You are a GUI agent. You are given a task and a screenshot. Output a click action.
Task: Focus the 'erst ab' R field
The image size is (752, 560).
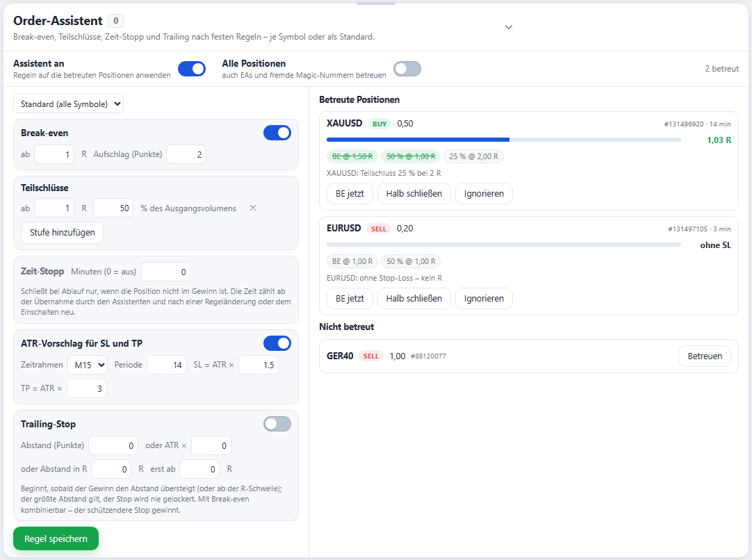[199, 469]
